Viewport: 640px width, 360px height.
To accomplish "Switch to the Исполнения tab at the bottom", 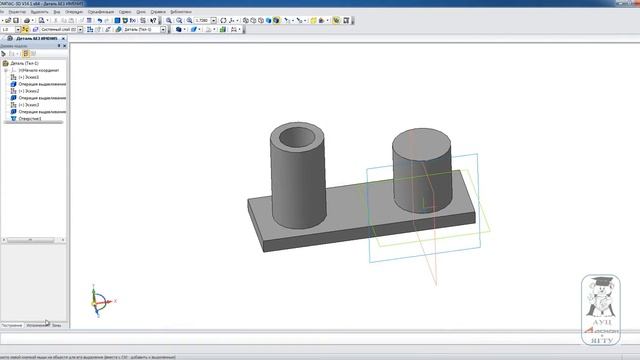I will [38, 325].
